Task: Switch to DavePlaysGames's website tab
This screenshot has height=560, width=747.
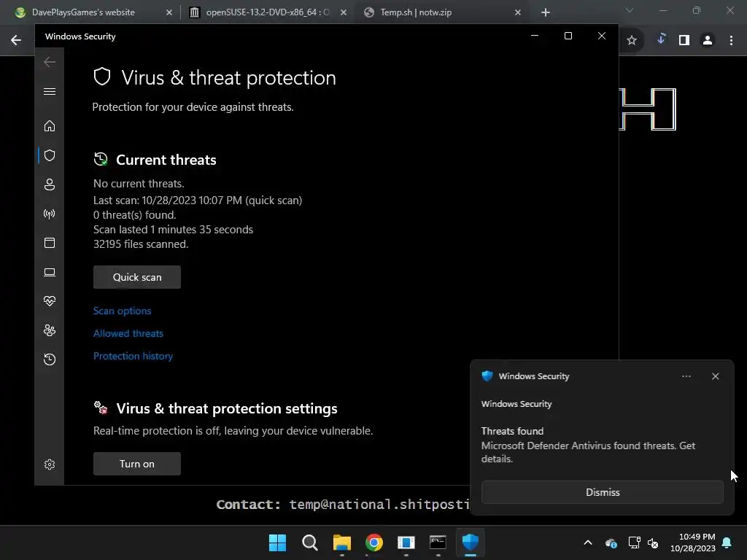Action: pos(83,12)
